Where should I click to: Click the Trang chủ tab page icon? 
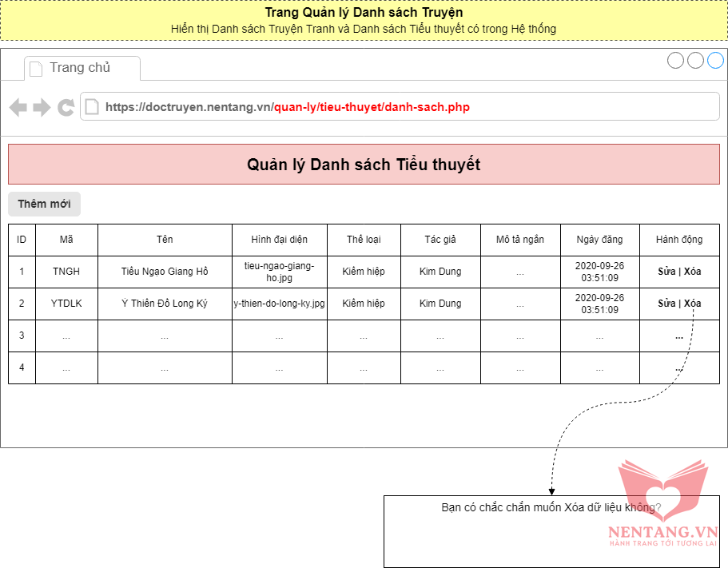36,69
